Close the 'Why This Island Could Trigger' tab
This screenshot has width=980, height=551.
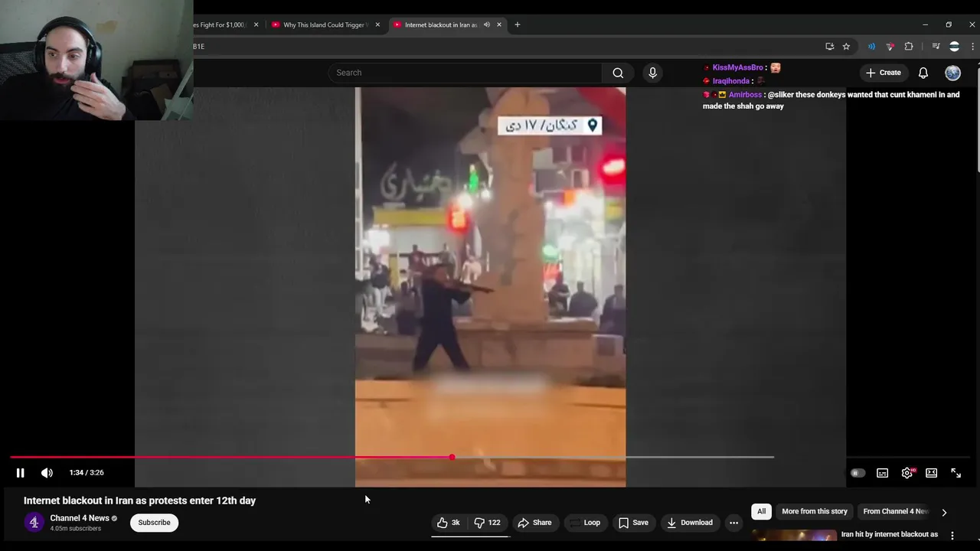(377, 24)
